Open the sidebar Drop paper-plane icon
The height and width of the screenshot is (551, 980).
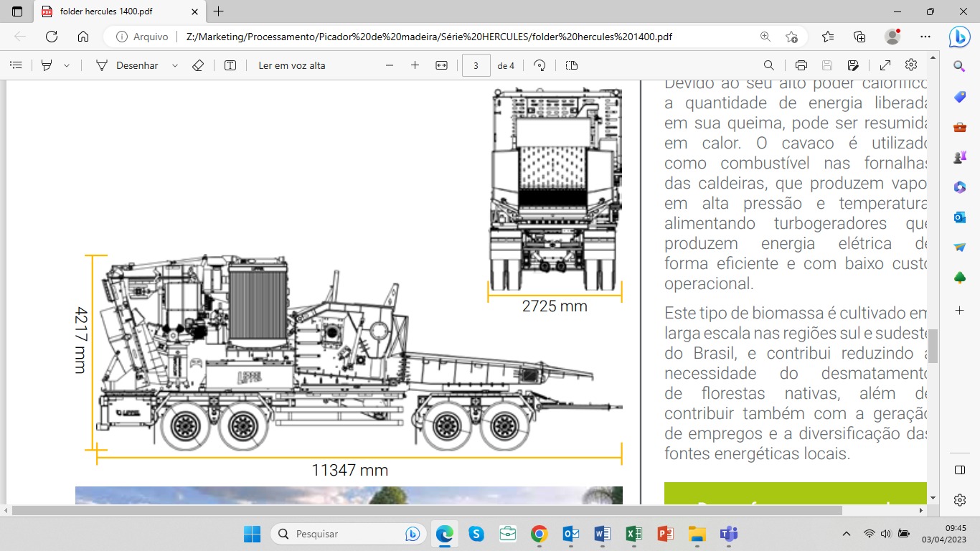click(960, 248)
